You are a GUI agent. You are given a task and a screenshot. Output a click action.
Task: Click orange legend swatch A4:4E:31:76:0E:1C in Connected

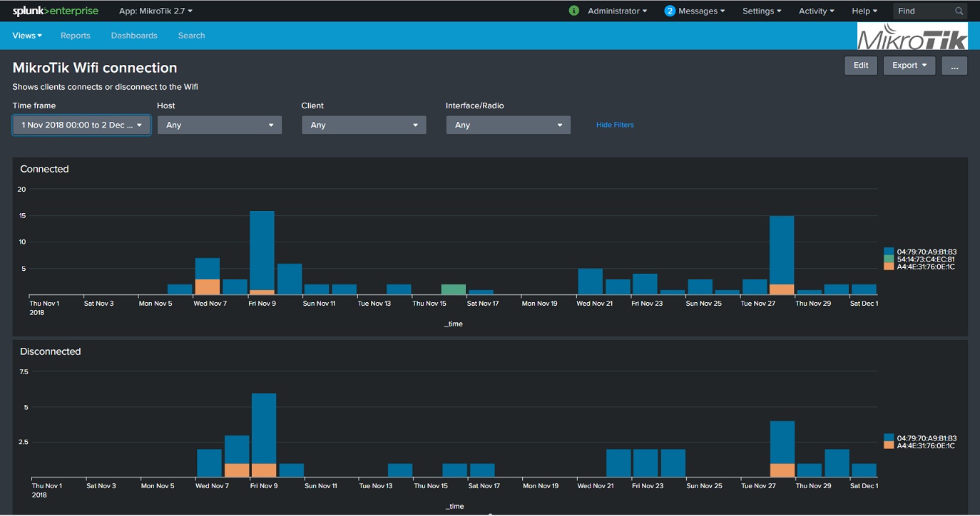[x=889, y=266]
